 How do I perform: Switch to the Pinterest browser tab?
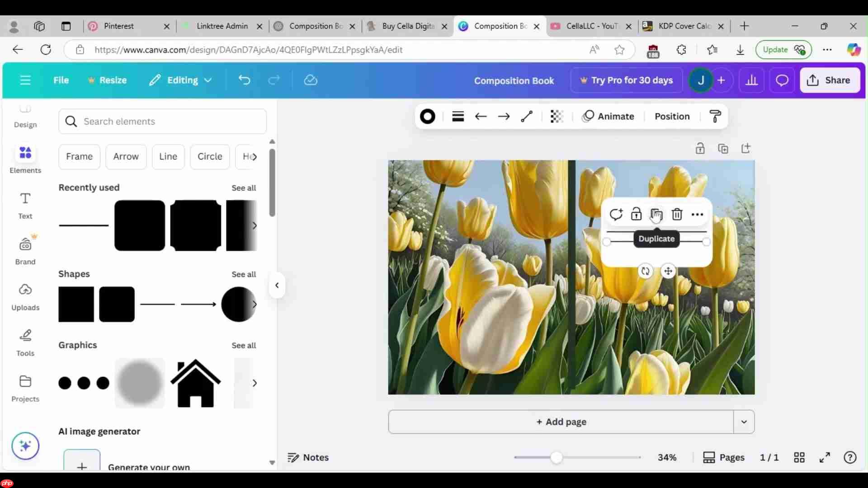pyautogui.click(x=118, y=26)
